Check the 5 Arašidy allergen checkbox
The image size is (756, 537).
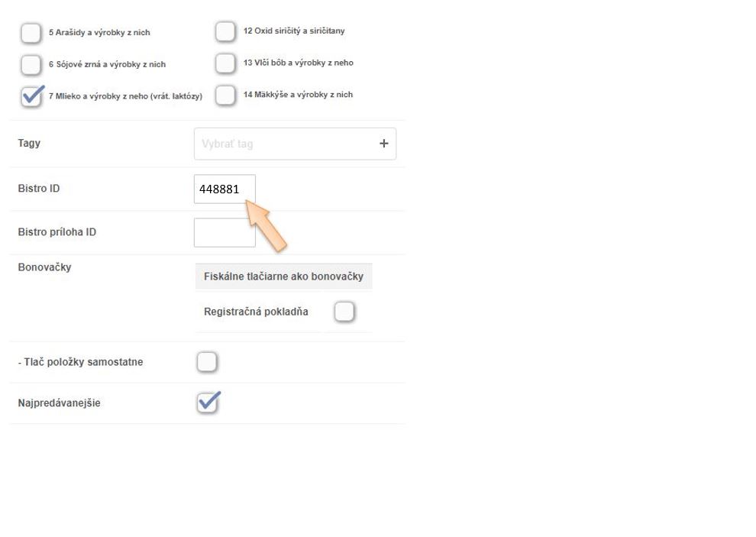(31, 33)
